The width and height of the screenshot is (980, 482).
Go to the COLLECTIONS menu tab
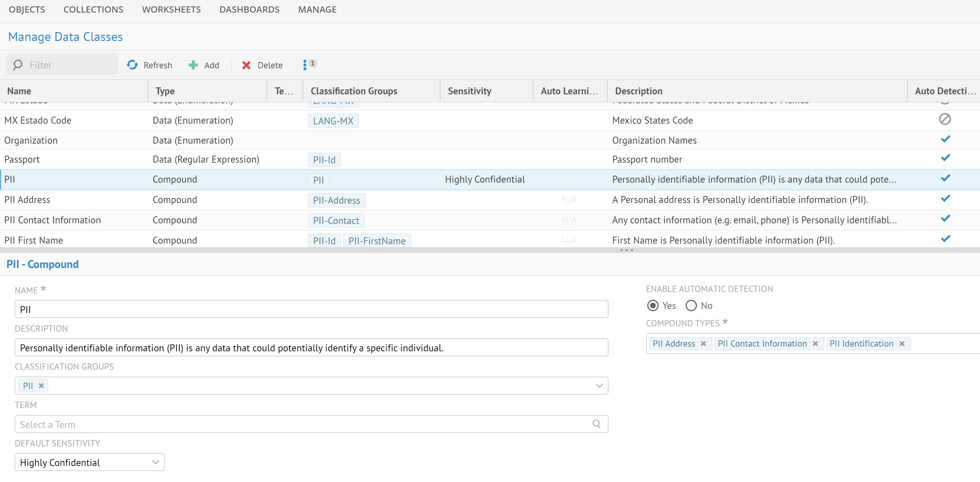93,10
